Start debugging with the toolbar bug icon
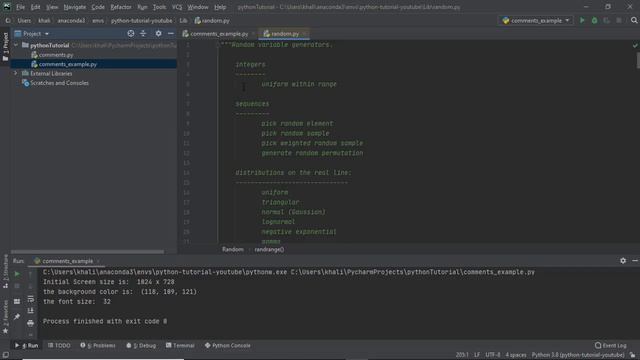 (594, 20)
